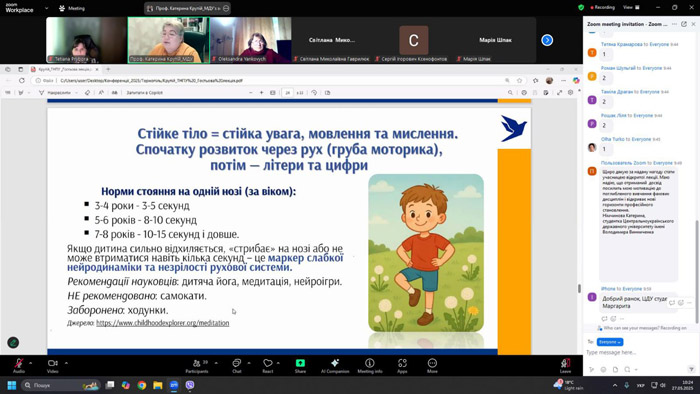Open the Apps panel
700x394 pixels.
[x=402, y=365]
